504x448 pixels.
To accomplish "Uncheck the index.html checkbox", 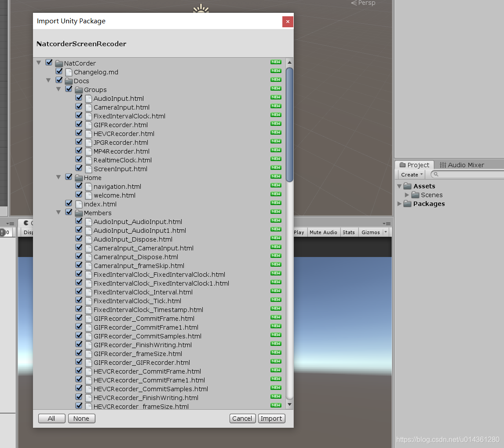I will pyautogui.click(x=69, y=203).
